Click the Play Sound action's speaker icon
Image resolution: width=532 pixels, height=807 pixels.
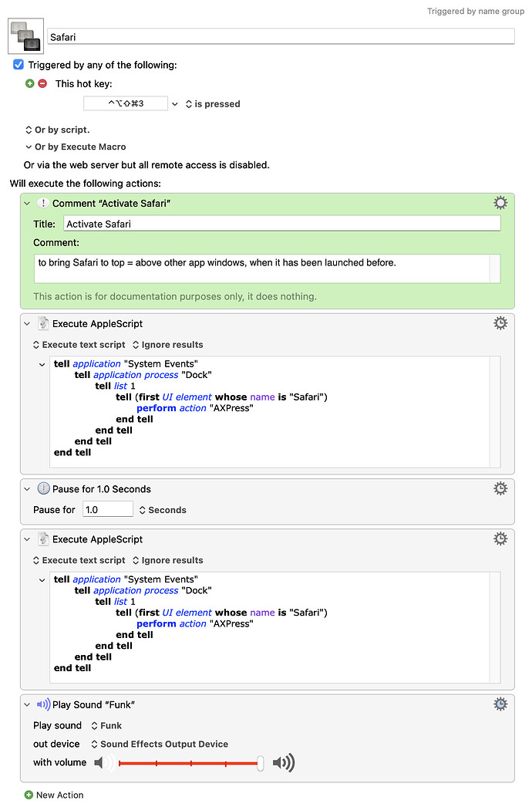(x=44, y=704)
